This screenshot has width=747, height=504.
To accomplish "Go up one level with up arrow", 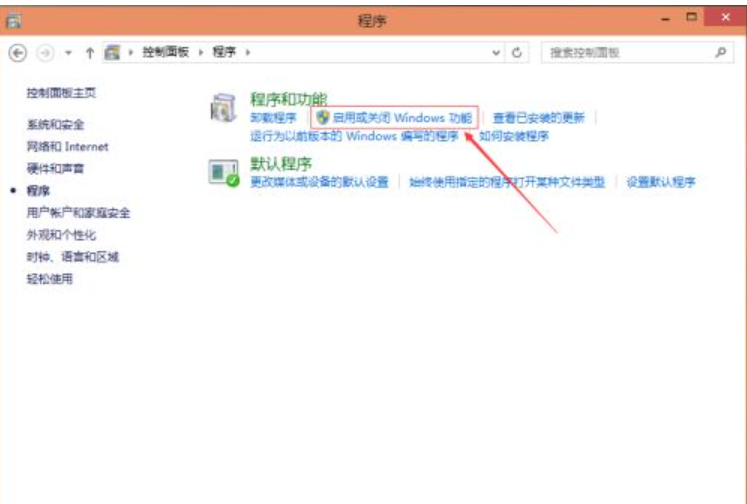I will click(90, 52).
